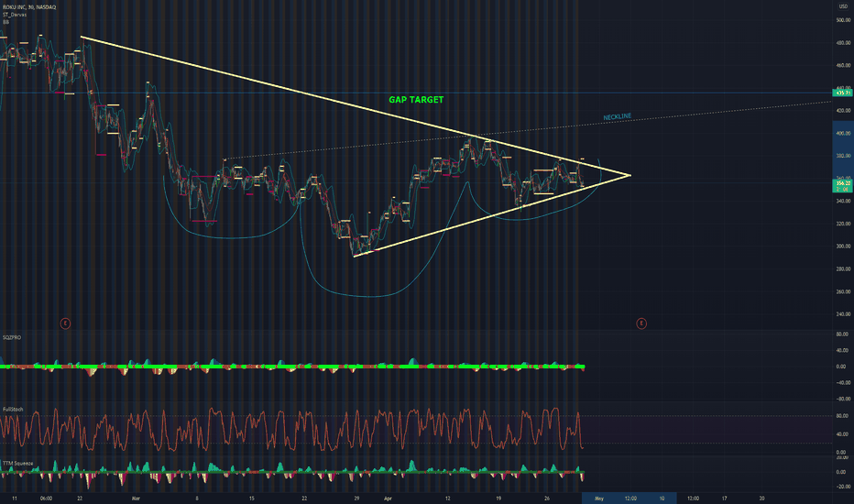
Task: Click the 460.00 price axis label
Action: 844,65
